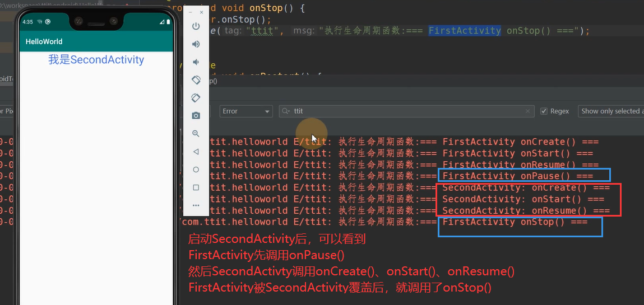Image resolution: width=644 pixels, height=305 pixels.
Task: Lower emulator volume with volume down icon
Action: 196,62
